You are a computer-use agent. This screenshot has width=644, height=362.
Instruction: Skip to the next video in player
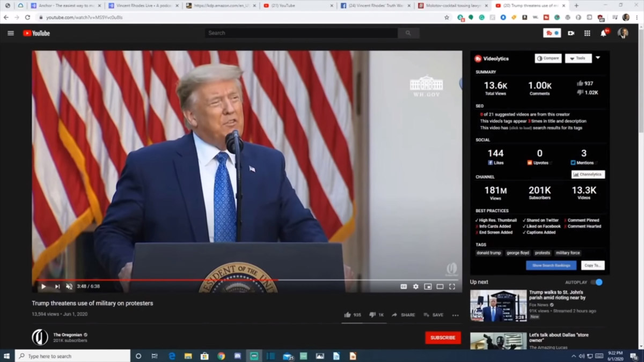[x=57, y=286]
